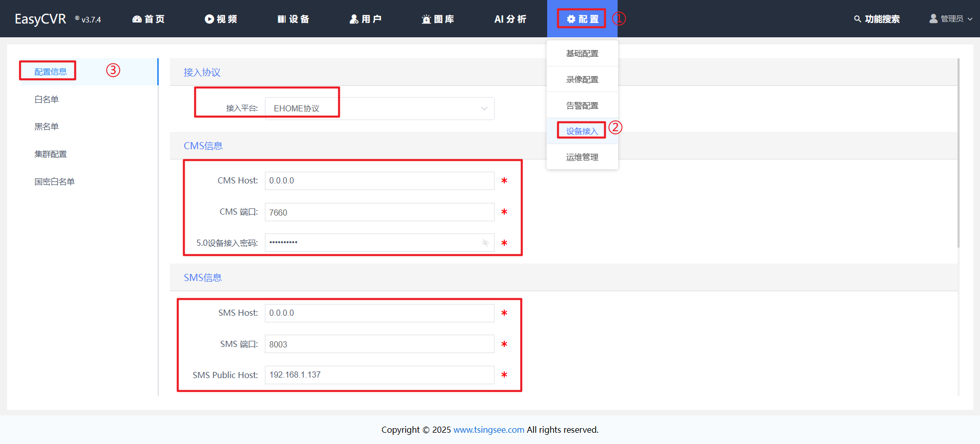980x444 pixels.
Task: Select 录像配置 from the config menu
Action: 582,79
